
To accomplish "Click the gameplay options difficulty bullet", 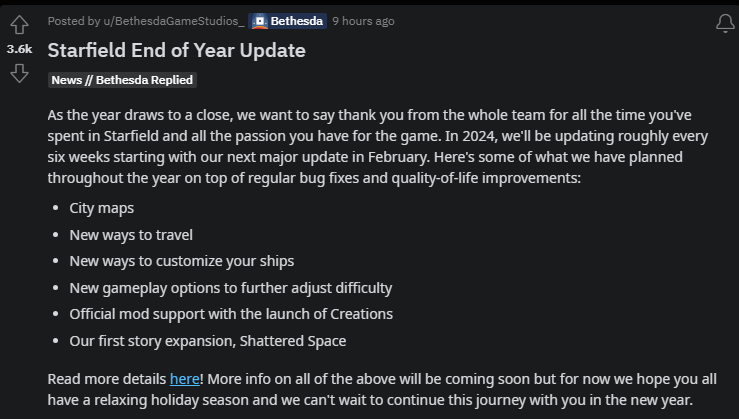I will tap(230, 288).
